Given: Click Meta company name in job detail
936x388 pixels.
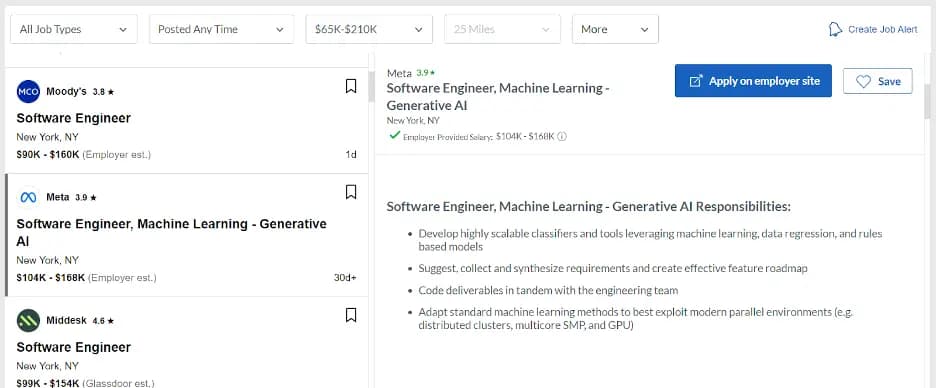Looking at the screenshot, I should pos(399,73).
